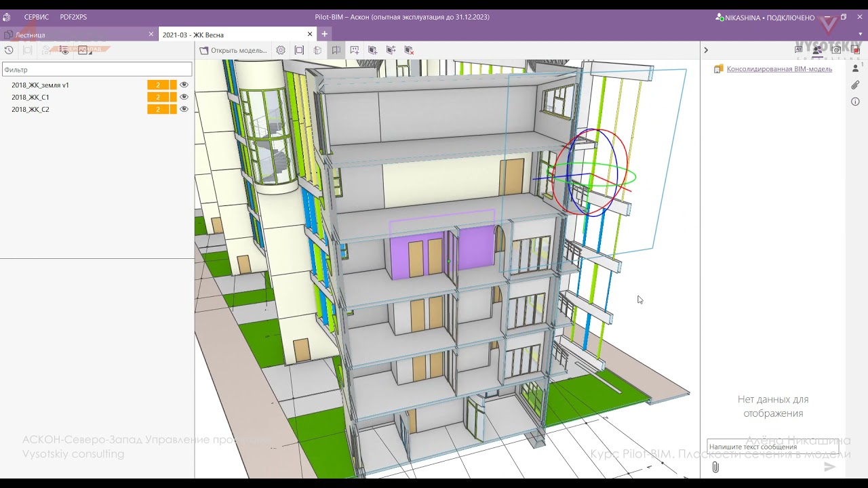This screenshot has width=868, height=488.
Task: Click Открыть модель button
Action: (x=233, y=50)
